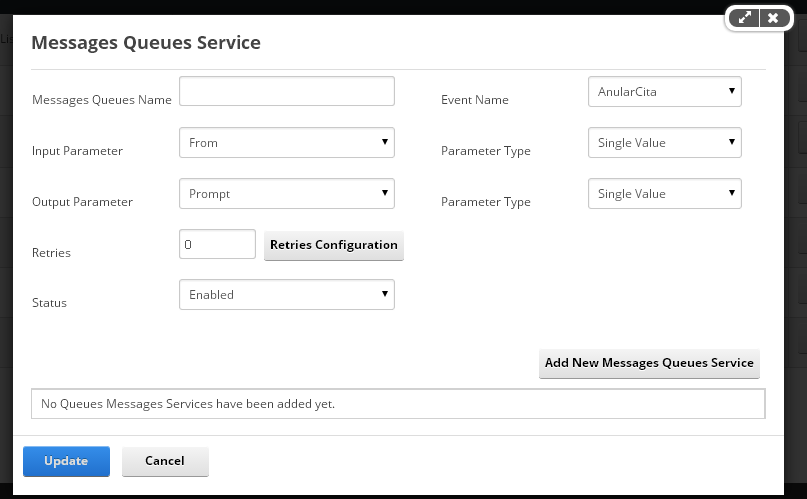This screenshot has height=499, width=807.
Task: Click the Retries field label
Action: tap(51, 253)
